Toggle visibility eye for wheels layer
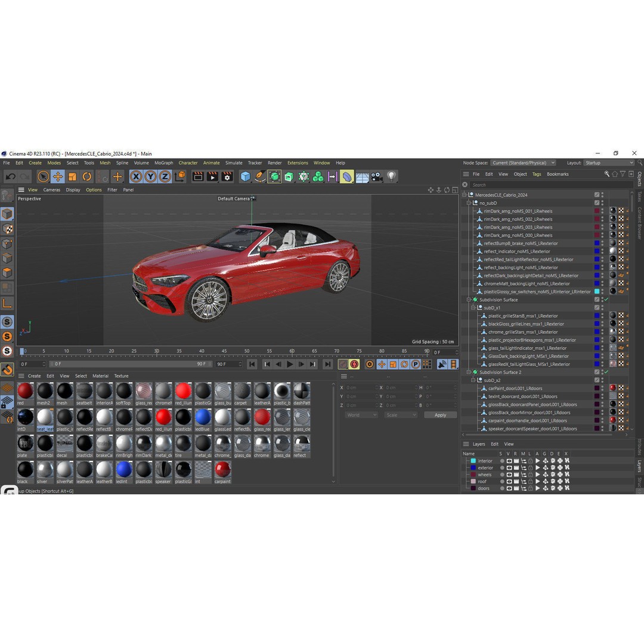The width and height of the screenshot is (644, 644). (x=509, y=475)
